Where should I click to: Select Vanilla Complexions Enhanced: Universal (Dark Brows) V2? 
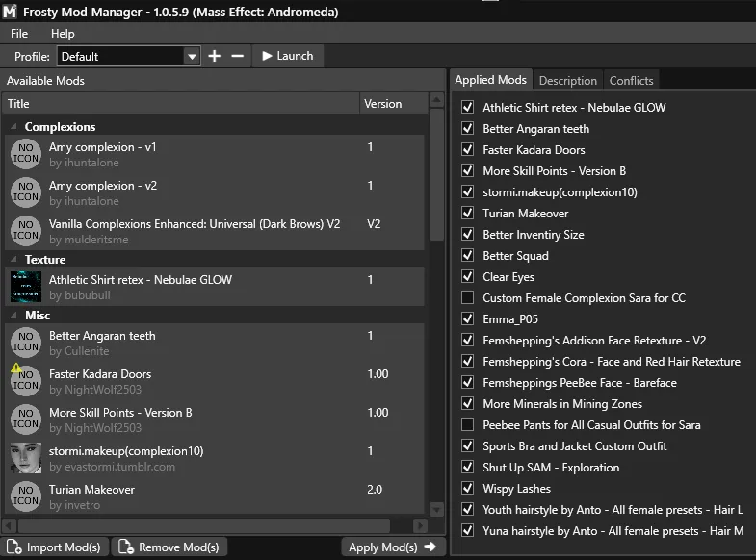[215, 231]
